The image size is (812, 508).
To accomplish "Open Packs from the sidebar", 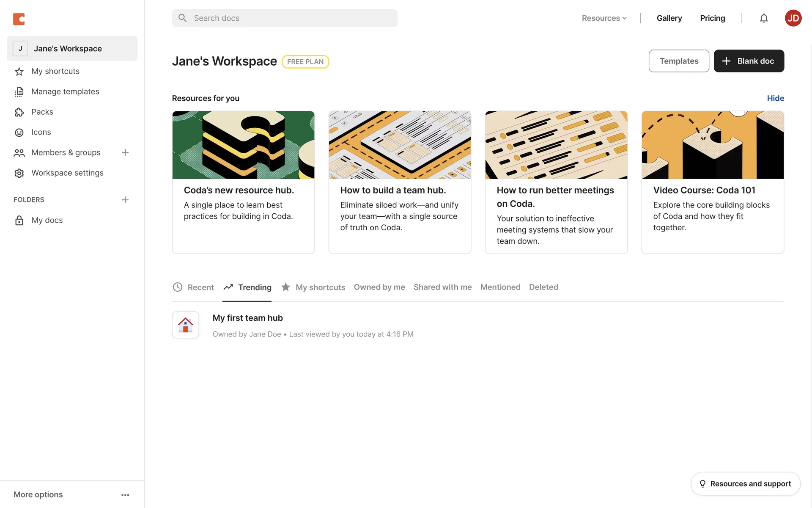I will 42,112.
